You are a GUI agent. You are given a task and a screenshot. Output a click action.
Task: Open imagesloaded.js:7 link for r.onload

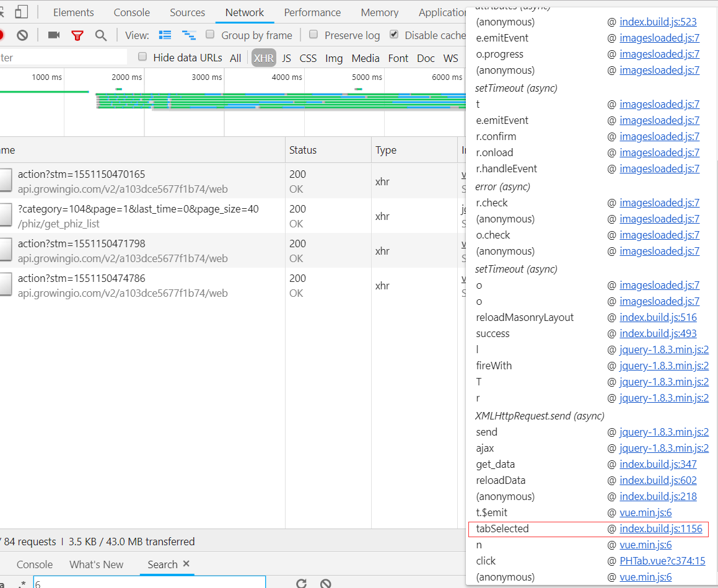point(659,152)
